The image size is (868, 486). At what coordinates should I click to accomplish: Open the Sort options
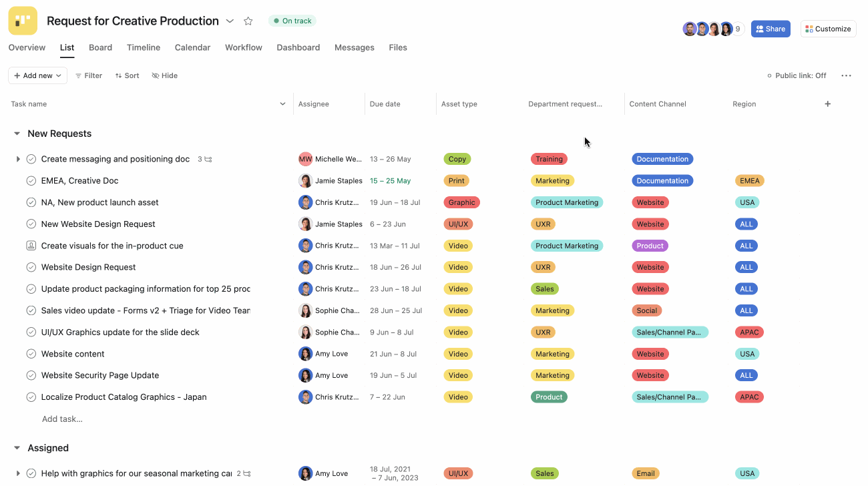pyautogui.click(x=126, y=75)
